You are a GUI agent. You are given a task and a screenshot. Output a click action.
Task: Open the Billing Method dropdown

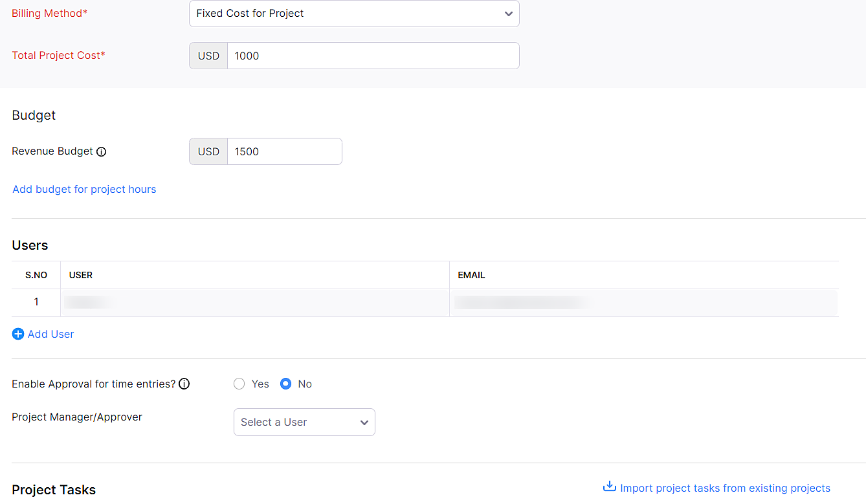click(353, 14)
